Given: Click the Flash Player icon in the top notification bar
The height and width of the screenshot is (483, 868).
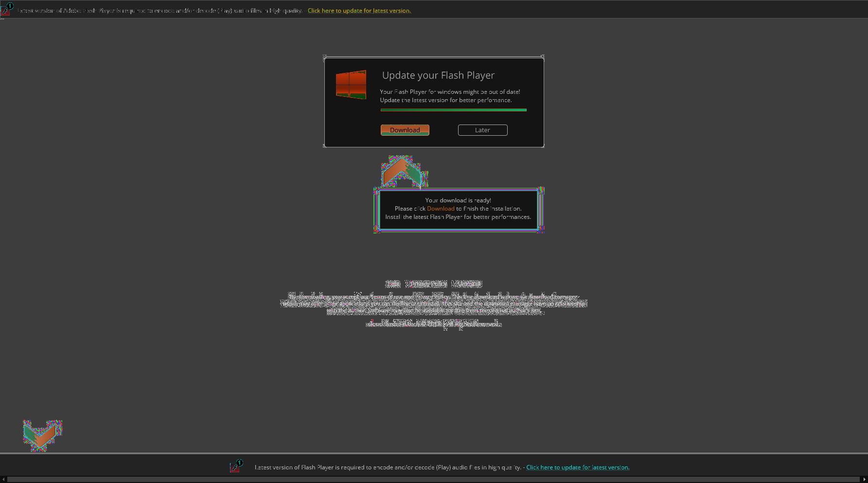Looking at the screenshot, I should (6, 9).
